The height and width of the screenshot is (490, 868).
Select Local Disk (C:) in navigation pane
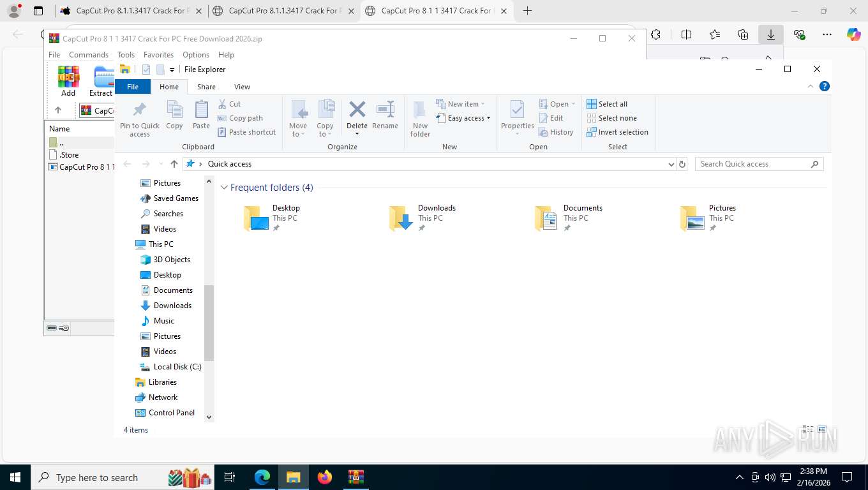pyautogui.click(x=177, y=367)
